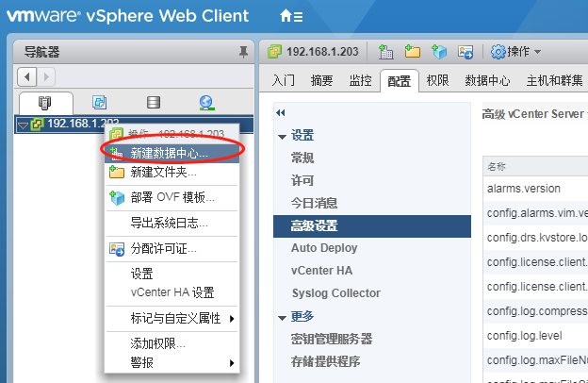Select the config.log.level row
This screenshot has width=588, height=383.
tap(535, 335)
